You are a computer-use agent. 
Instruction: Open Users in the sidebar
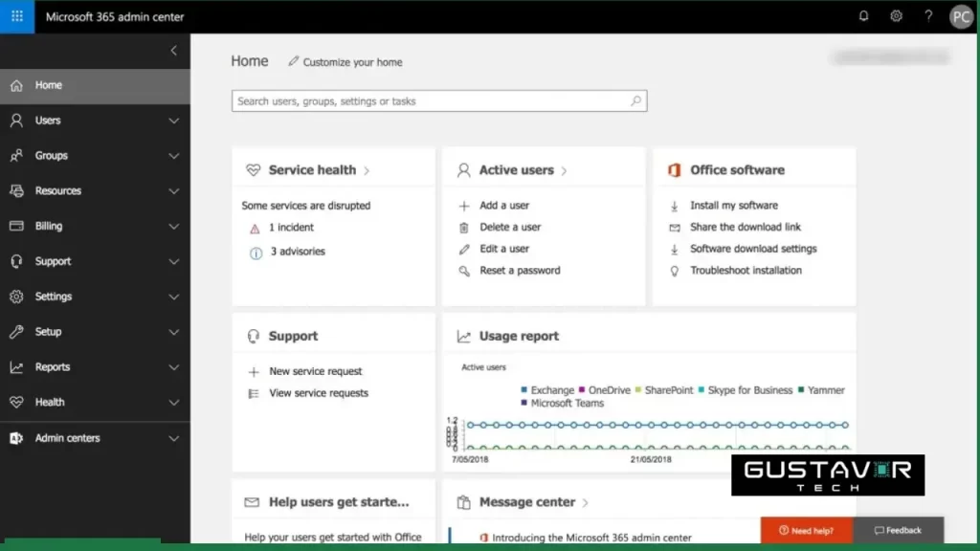pyautogui.click(x=95, y=121)
